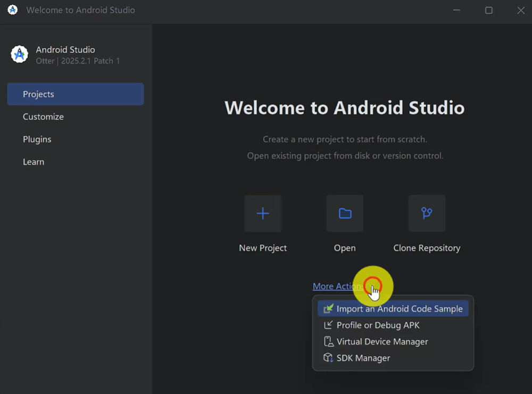
Task: Click the icon beside Profile or Debug APK
Action: (328, 325)
